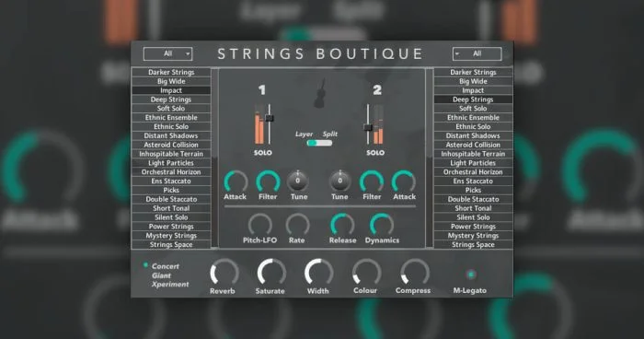Click the layer 2 Attack knob
The height and width of the screenshot is (339, 644).
[404, 181]
